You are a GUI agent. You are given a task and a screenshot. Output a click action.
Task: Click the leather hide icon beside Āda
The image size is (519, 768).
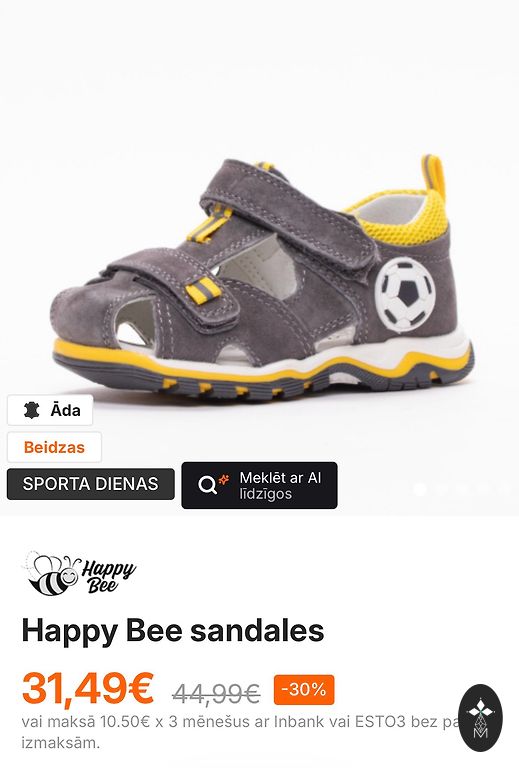[x=31, y=410]
